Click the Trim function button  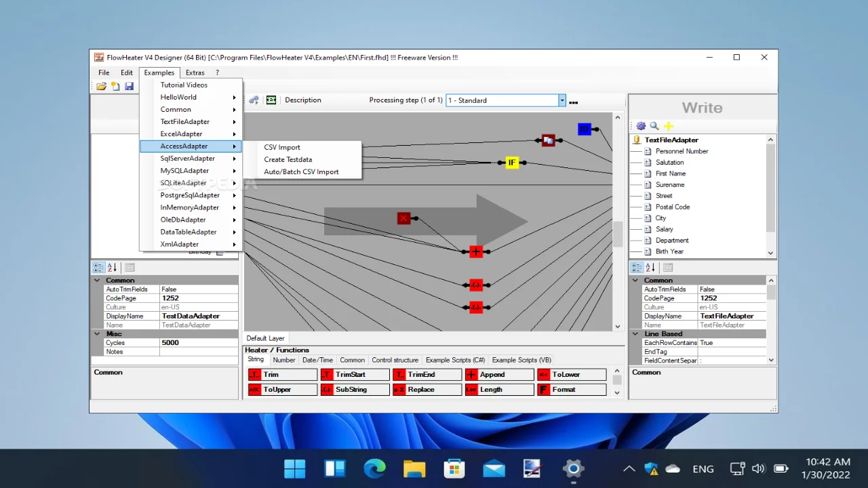pyautogui.click(x=283, y=374)
